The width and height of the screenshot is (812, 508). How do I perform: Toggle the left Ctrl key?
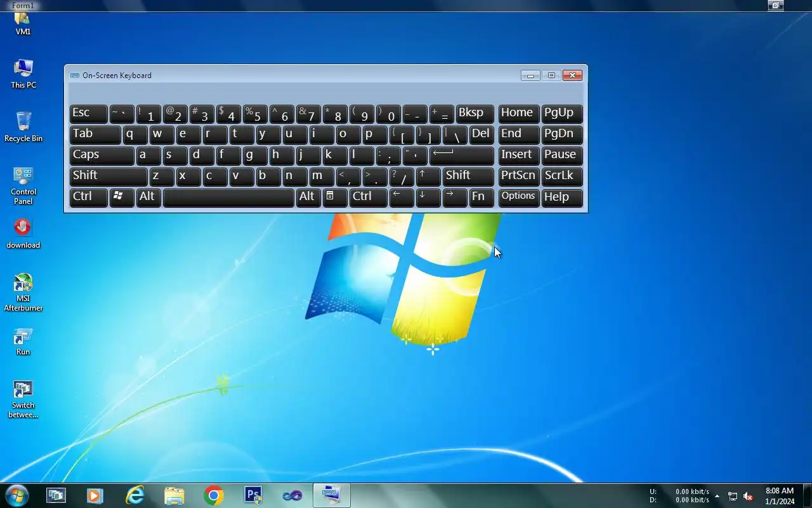(x=88, y=197)
